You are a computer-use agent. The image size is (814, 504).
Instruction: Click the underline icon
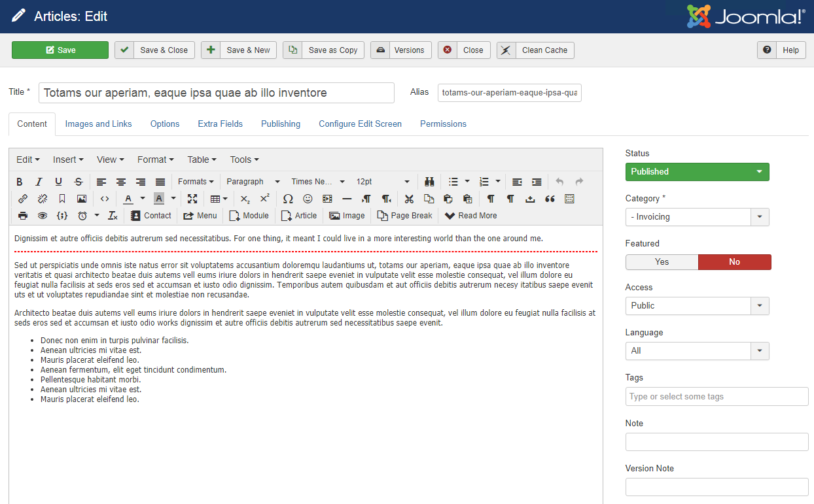click(x=58, y=182)
